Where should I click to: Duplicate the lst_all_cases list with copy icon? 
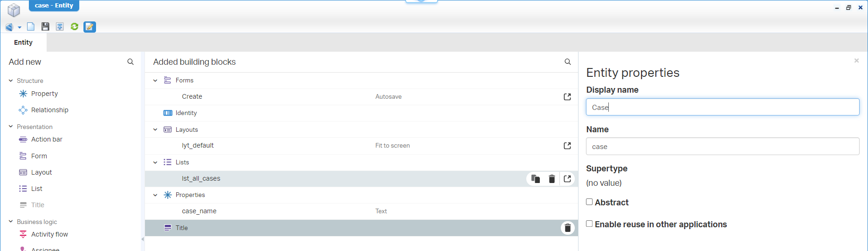pos(536,179)
